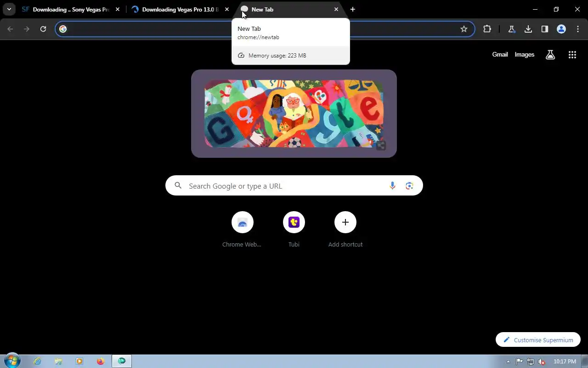The width and height of the screenshot is (588, 368).
Task: Open Search Labs flask on page
Action: [550, 55]
